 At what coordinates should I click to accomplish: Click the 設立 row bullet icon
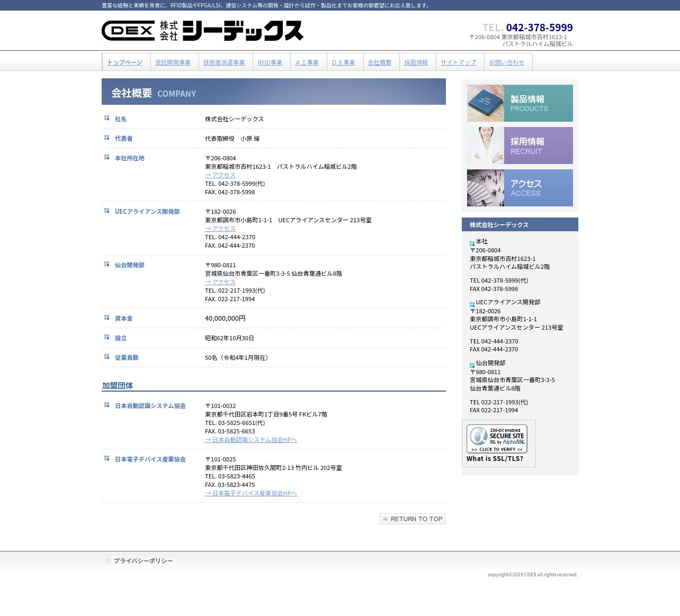[107, 337]
